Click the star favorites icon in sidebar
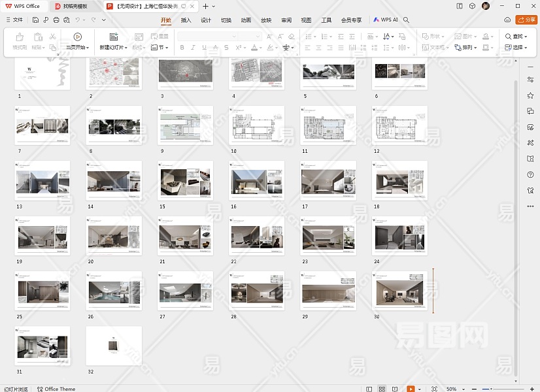This screenshot has width=540, height=392. pos(530,95)
